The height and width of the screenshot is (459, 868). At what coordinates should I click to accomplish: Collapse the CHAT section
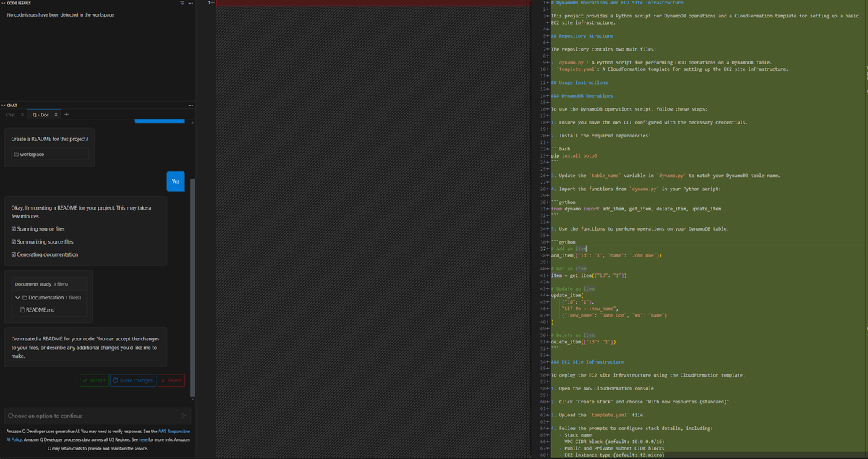[4, 106]
